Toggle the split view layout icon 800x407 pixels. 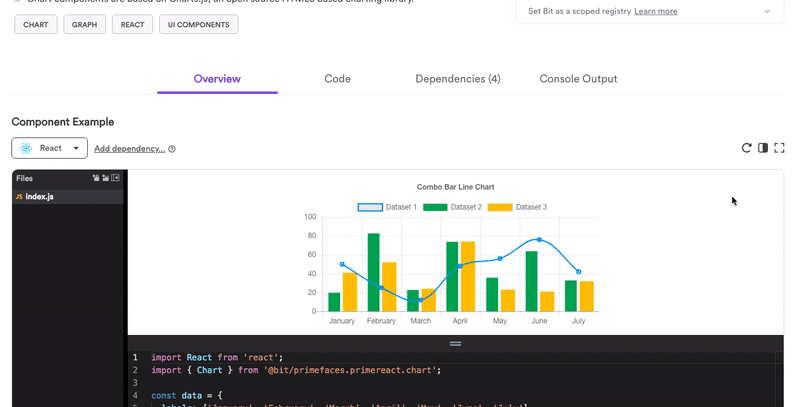763,148
